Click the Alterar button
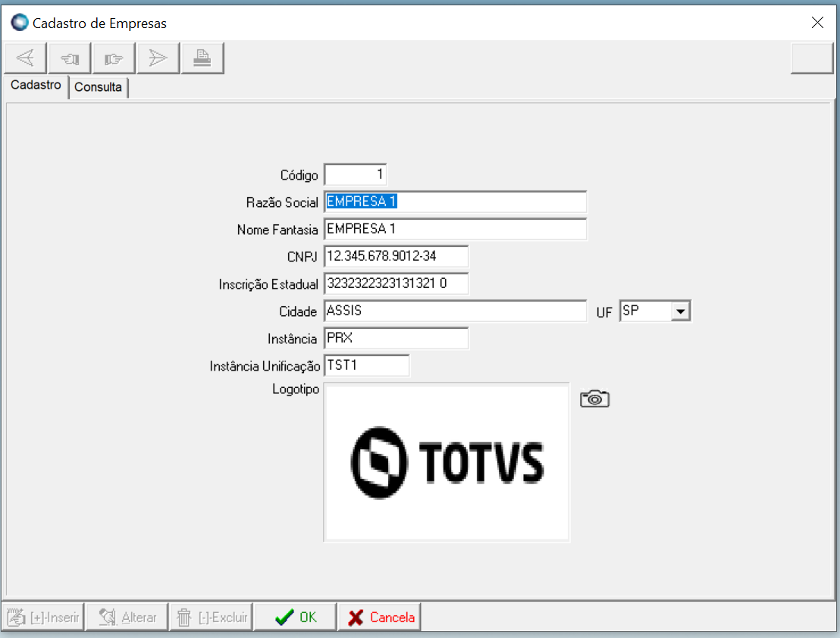This screenshot has height=638, width=840. click(127, 617)
